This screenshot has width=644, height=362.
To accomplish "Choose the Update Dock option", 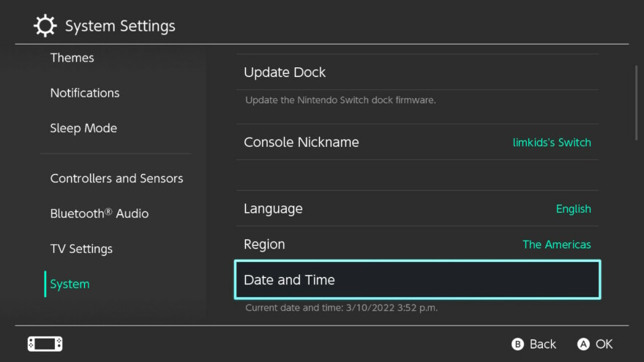I will 417,72.
